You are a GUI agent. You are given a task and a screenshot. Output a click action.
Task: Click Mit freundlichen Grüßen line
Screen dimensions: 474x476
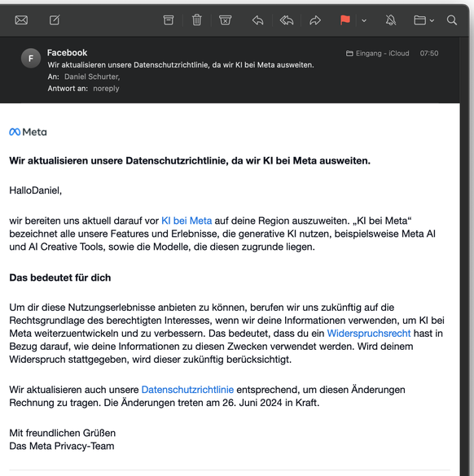62,433
